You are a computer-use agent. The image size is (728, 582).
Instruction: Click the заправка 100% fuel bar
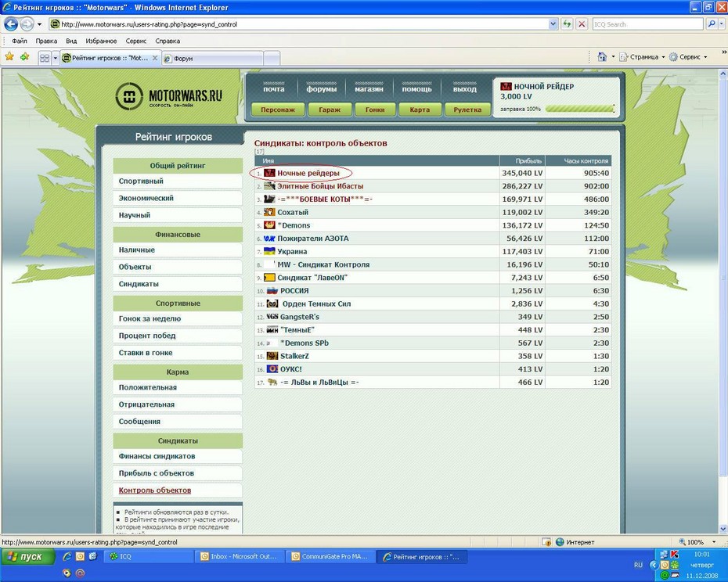click(x=579, y=109)
